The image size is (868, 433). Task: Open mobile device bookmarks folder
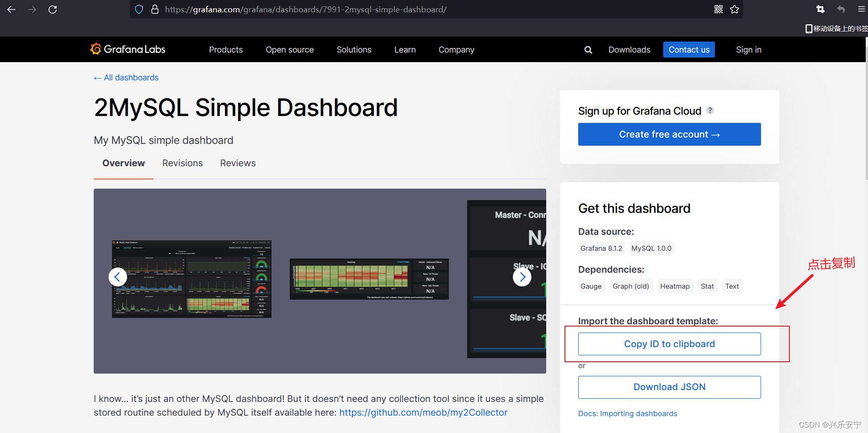836,28
